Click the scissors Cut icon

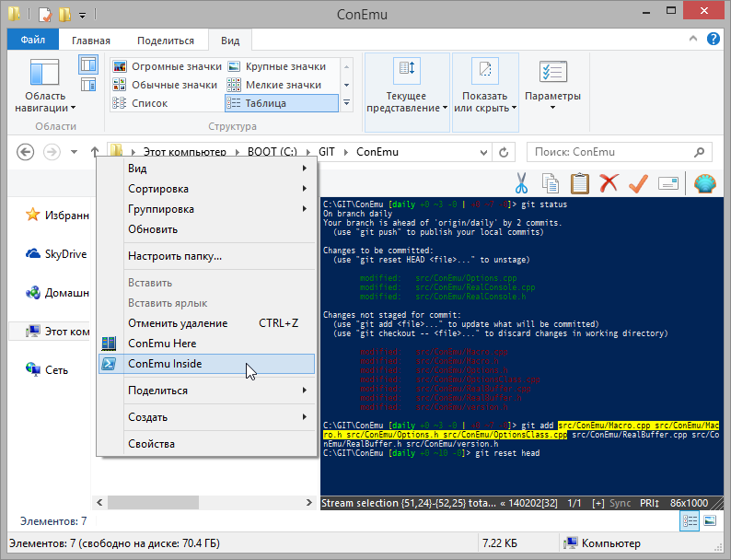click(521, 182)
